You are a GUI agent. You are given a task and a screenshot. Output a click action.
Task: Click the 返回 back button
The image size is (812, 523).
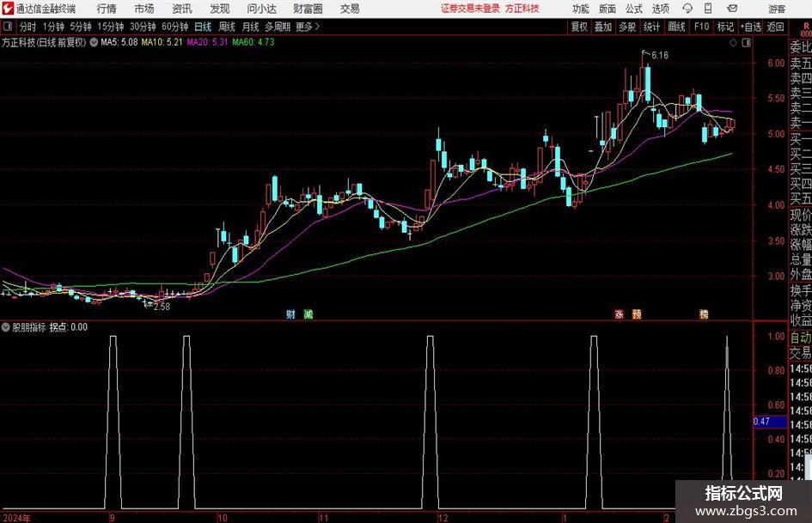(775, 27)
